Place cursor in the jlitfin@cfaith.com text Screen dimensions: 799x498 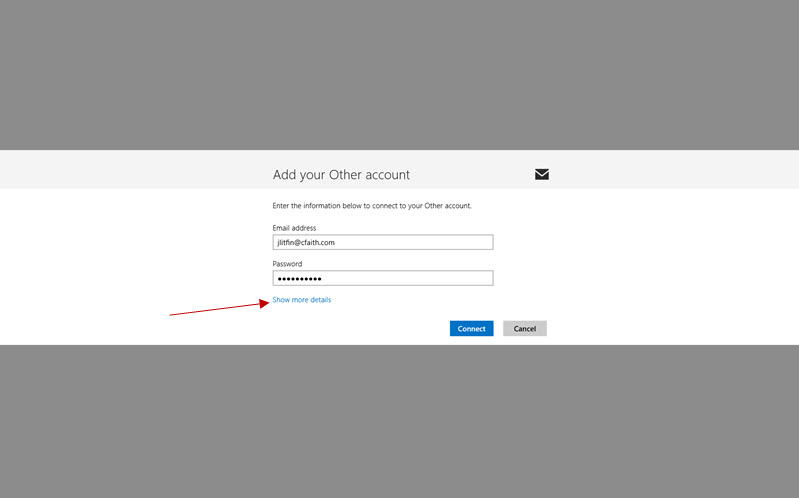click(306, 243)
